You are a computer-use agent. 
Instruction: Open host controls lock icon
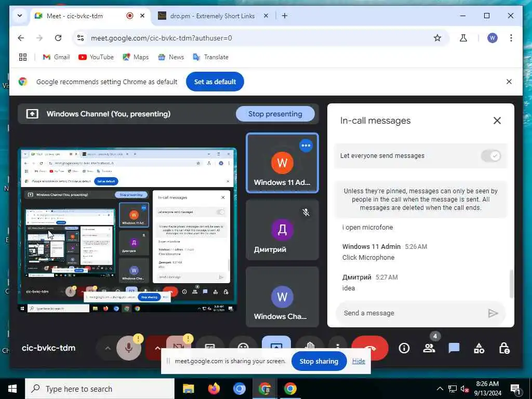click(504, 348)
